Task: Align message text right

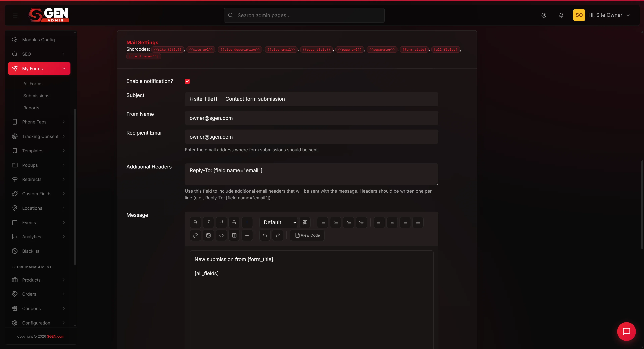Action: click(405, 222)
